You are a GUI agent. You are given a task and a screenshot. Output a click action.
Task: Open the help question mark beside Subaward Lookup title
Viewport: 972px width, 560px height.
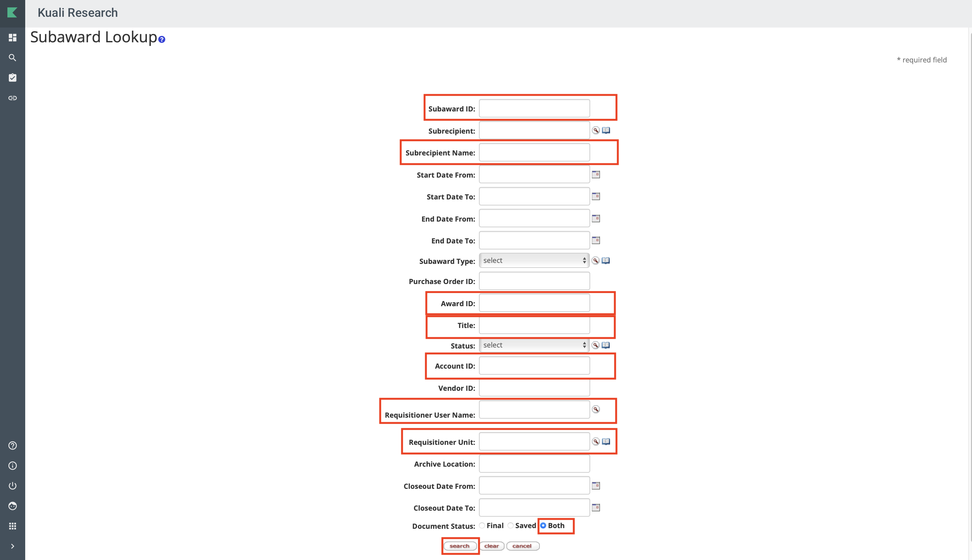click(161, 39)
